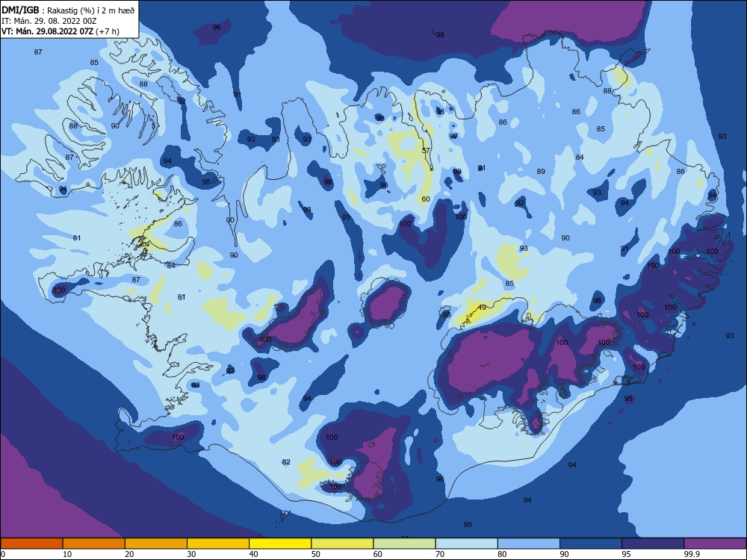Click the "0" label in the color scale
This screenshot has height=560, width=747.
coord(3,554)
